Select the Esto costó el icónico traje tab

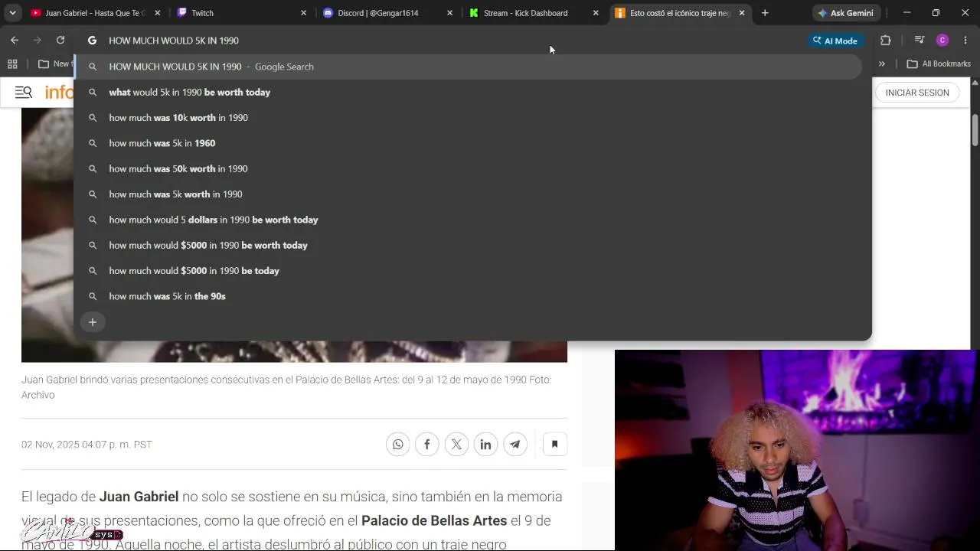[x=679, y=13]
